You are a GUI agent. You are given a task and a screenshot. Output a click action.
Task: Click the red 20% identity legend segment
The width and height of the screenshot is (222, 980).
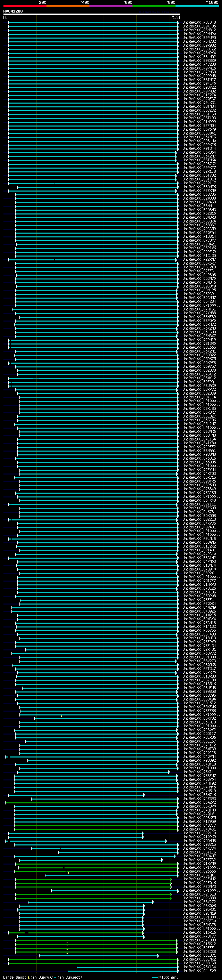(25, 6)
